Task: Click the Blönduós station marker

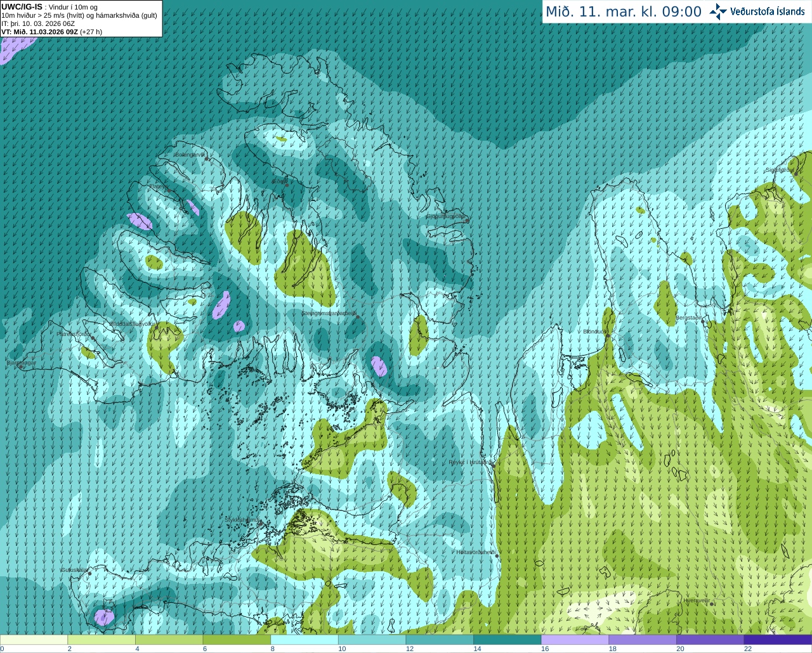Action: point(608,336)
